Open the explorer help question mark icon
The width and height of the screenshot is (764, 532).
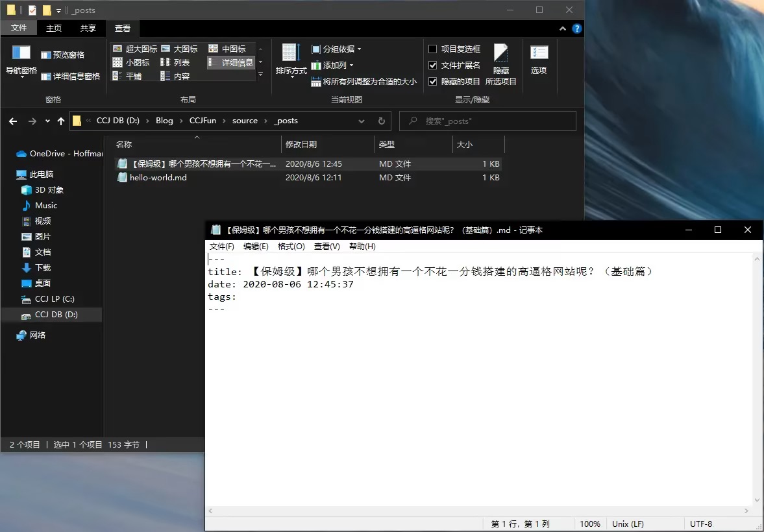tap(576, 29)
